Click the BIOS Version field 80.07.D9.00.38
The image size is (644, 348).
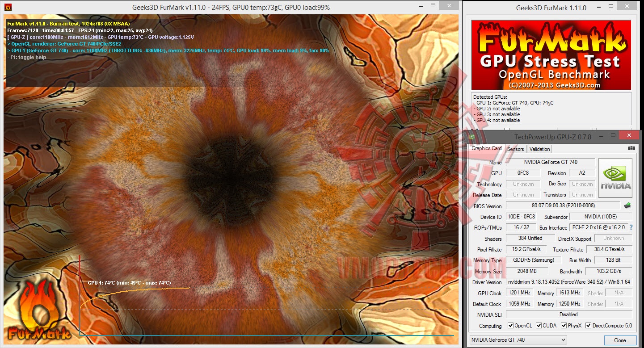tap(563, 206)
